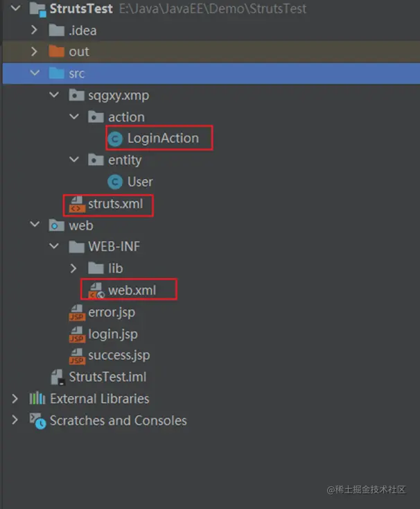Click the web.xml descriptor icon

pyautogui.click(x=96, y=291)
